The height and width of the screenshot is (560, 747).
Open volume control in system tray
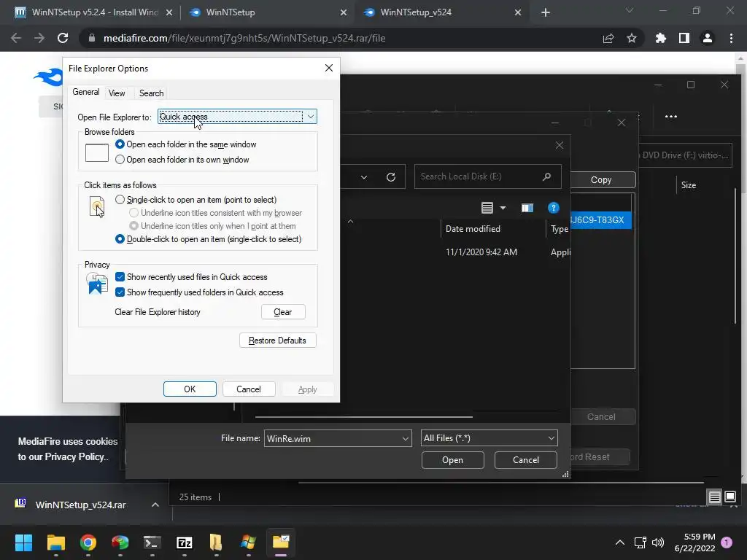pos(658,542)
